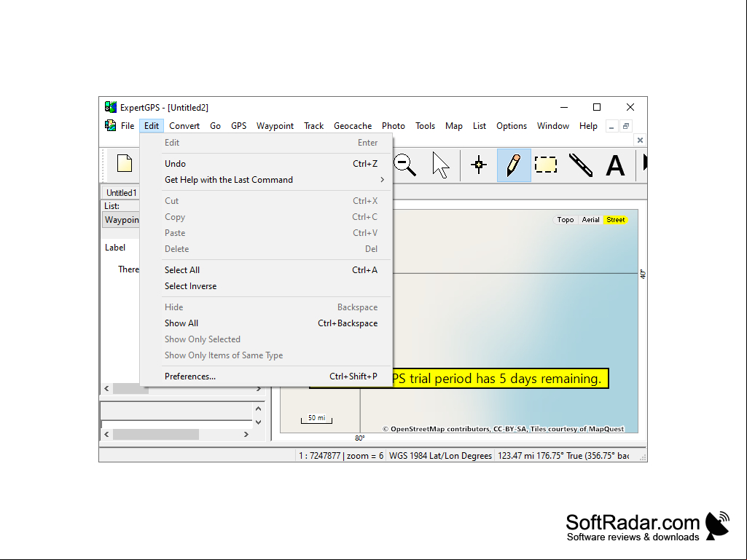Open the Options menu
The image size is (747, 560).
pyautogui.click(x=511, y=126)
